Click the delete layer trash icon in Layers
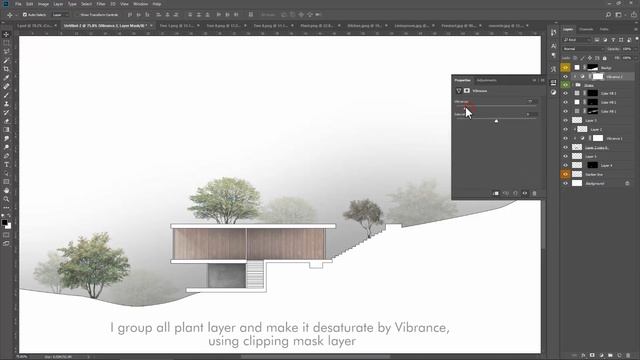The height and width of the screenshot is (360, 640). (628, 356)
